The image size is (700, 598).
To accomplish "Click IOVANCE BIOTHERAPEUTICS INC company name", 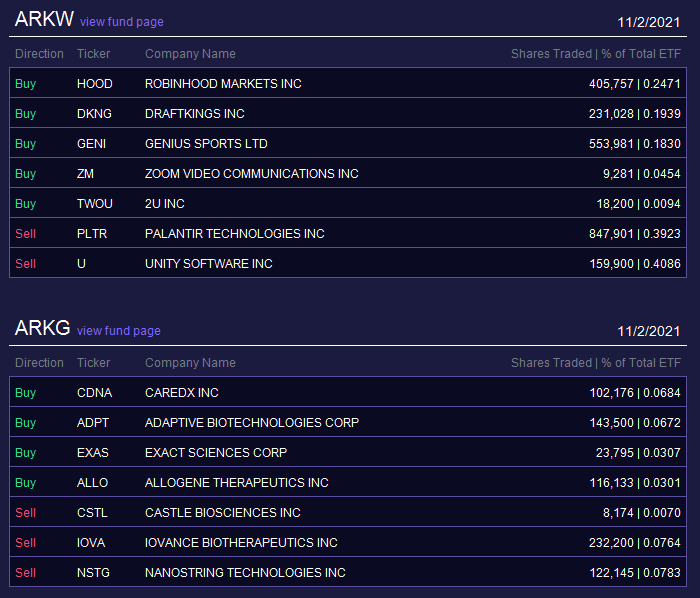I will click(241, 543).
